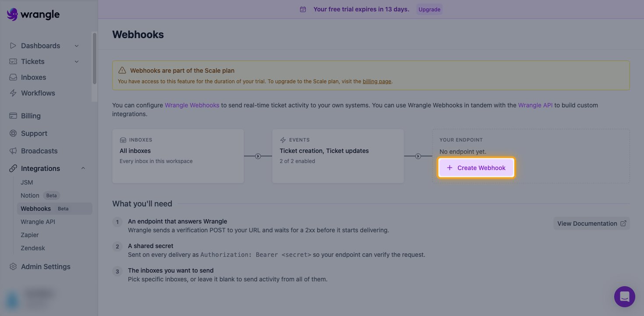Screen dimensions: 644x316
Task: Click the Upgrade button
Action: pos(429,9)
